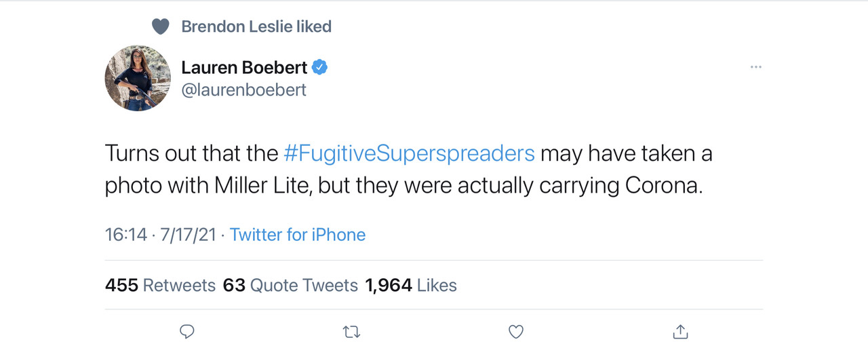Click the reply speech bubble icon
This screenshot has height=344, width=868.
click(x=187, y=331)
